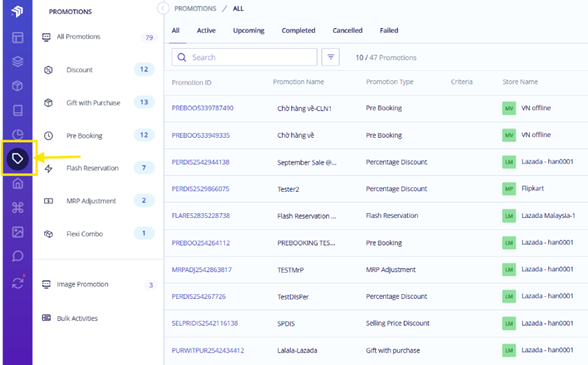Click Promotion Name column header
Image resolution: width=588 pixels, height=365 pixels.
click(298, 82)
